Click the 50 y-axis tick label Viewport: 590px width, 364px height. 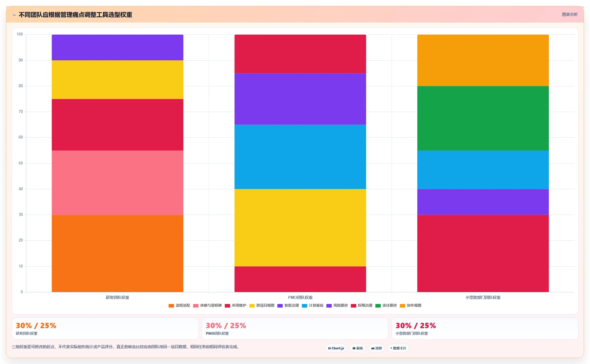21,163
